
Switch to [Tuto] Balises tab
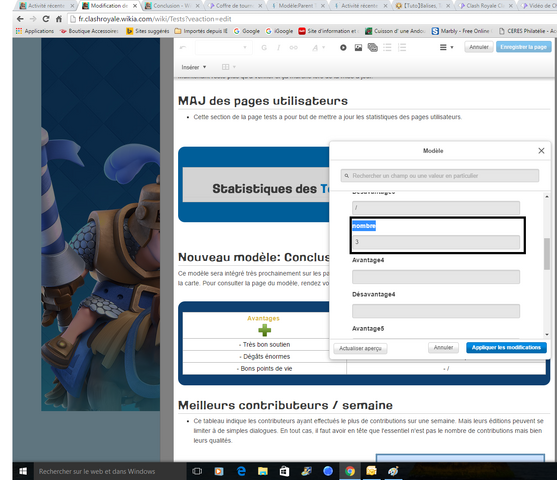click(x=423, y=6)
